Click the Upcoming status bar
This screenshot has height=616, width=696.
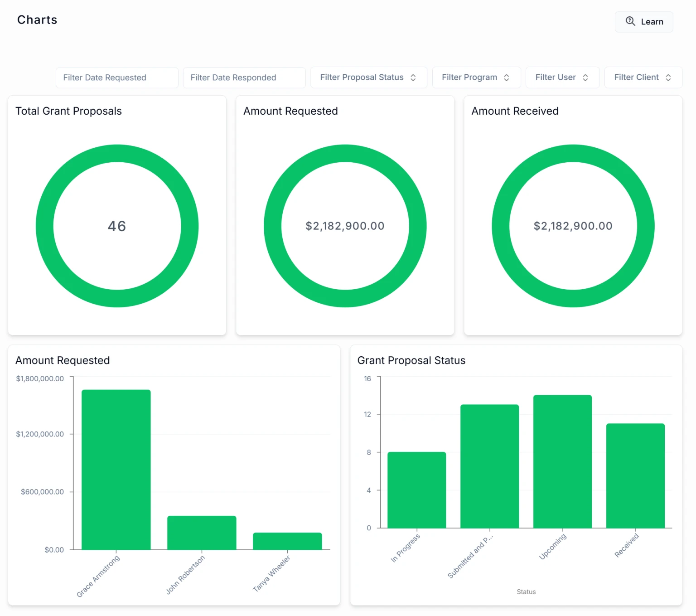tap(562, 461)
